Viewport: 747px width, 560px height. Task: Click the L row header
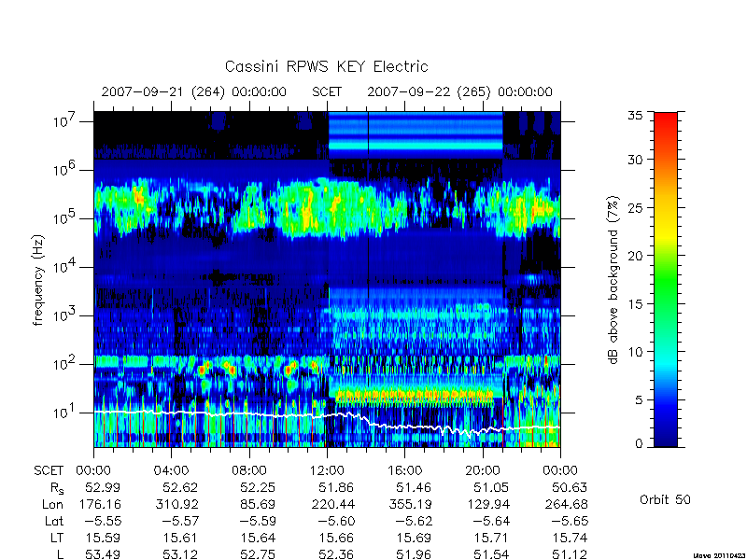point(60,554)
